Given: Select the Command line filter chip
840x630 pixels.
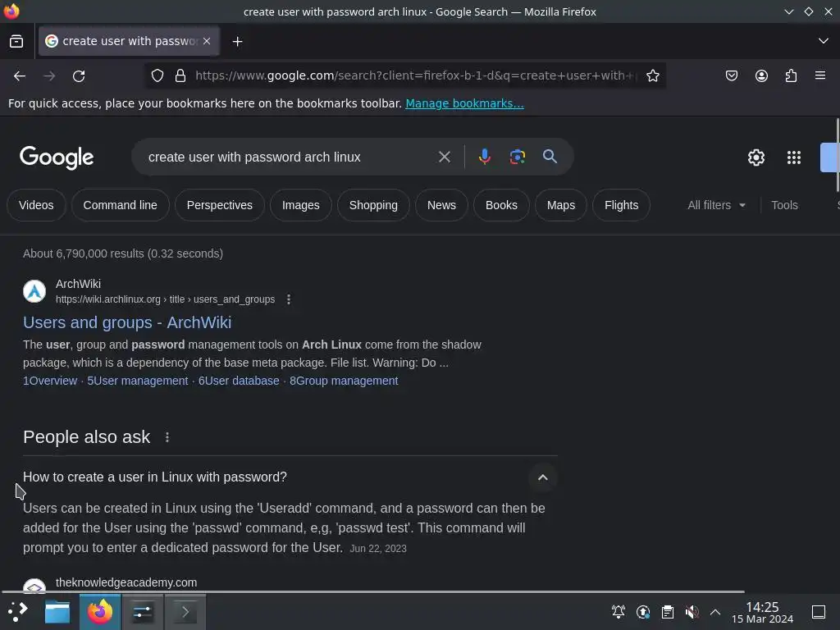Looking at the screenshot, I should point(120,205).
